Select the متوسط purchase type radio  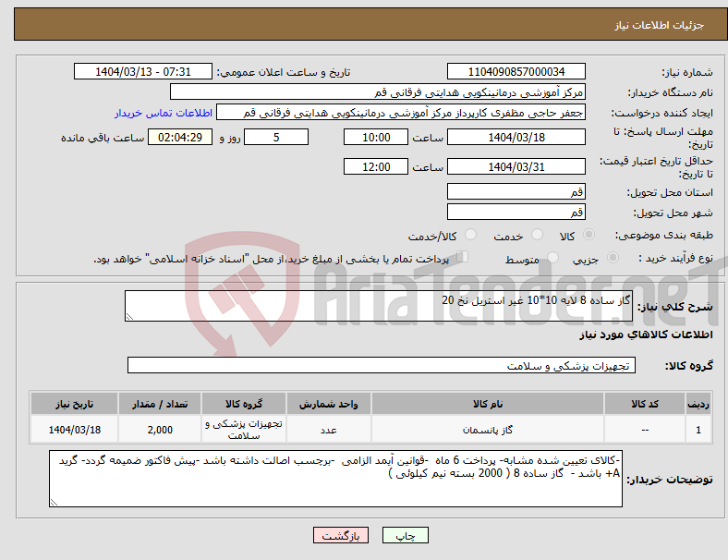tap(553, 257)
